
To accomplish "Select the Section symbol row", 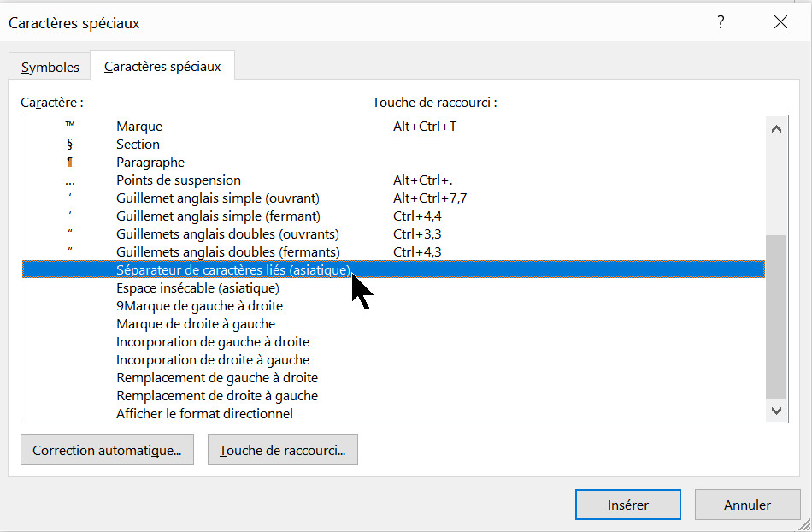I will (x=138, y=144).
